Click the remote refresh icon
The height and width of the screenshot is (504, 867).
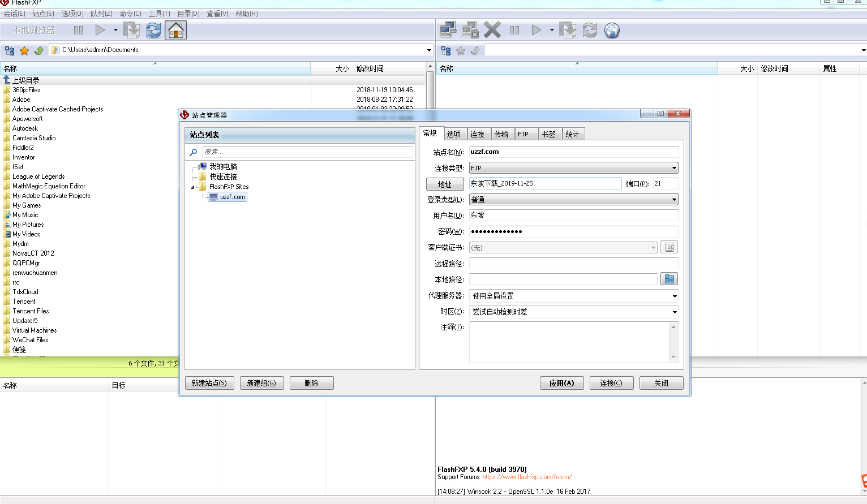tap(590, 30)
